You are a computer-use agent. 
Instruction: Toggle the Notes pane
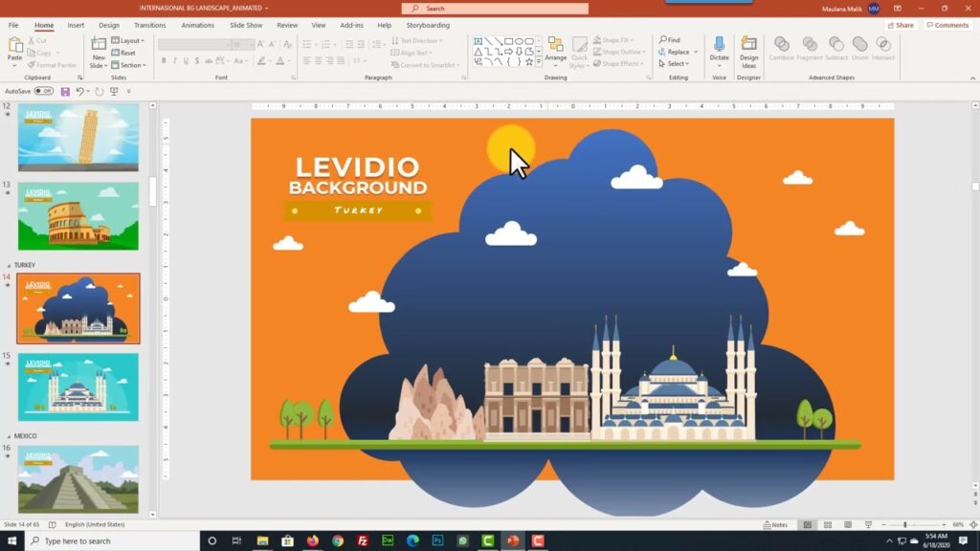coord(775,525)
